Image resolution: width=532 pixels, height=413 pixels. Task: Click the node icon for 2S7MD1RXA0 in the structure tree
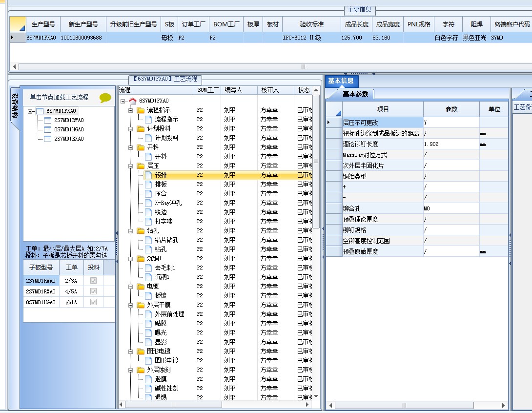tap(48, 139)
